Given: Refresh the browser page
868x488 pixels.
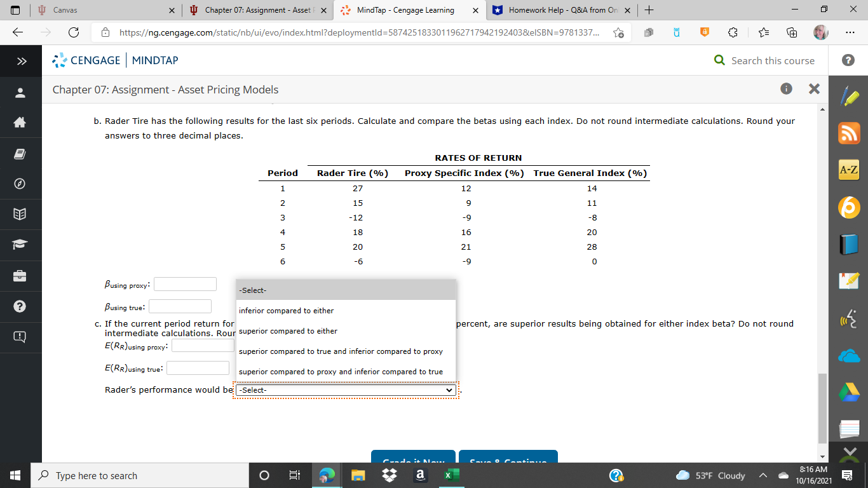Looking at the screenshot, I should (74, 32).
